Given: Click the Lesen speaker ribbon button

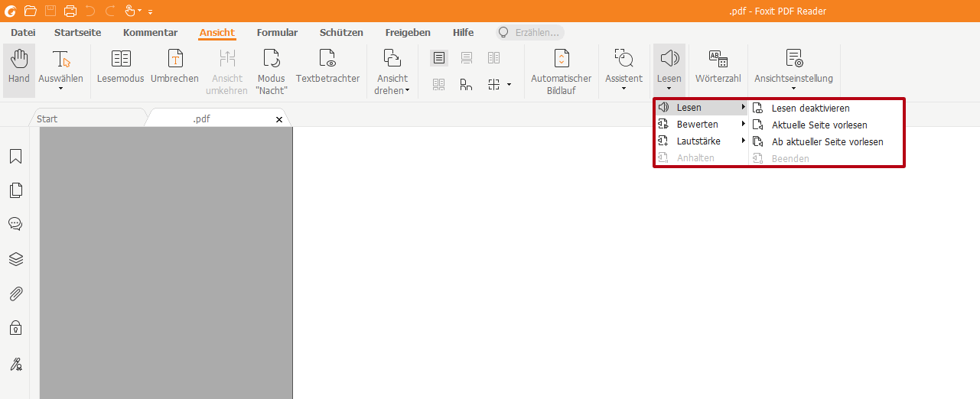Looking at the screenshot, I should (669, 70).
